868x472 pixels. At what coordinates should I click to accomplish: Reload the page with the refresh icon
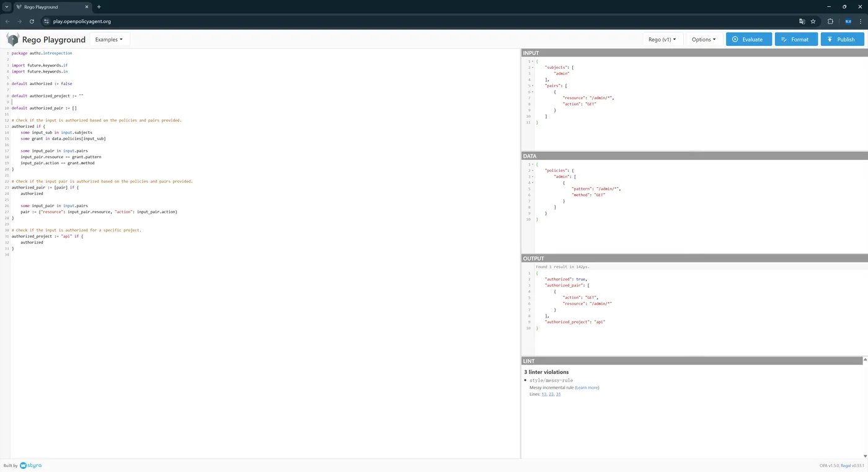tap(32, 21)
